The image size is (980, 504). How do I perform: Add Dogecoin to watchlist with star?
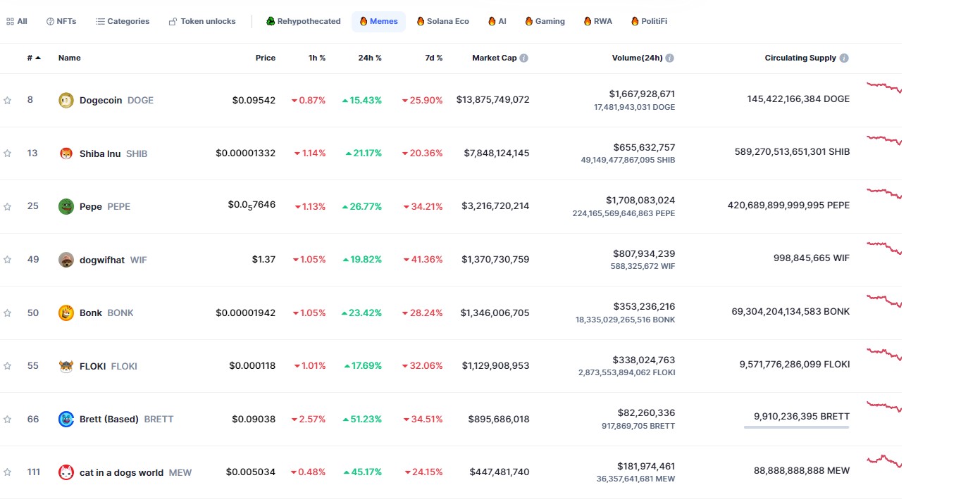[7, 101]
